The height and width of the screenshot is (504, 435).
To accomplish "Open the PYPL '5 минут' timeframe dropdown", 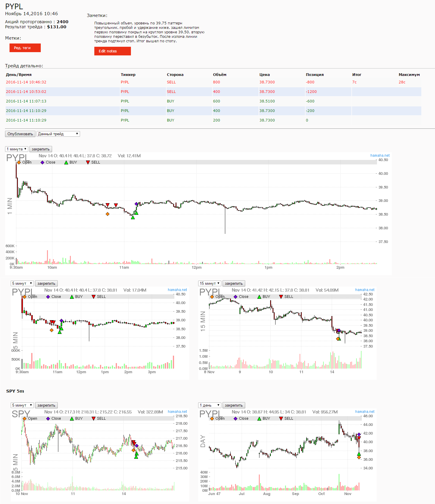I will [x=22, y=284].
